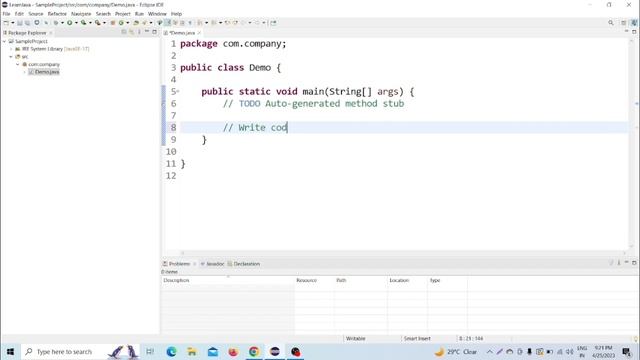Image resolution: width=640 pixels, height=360 pixels.
Task: Click the Windows Start button
Action: (x=10, y=351)
